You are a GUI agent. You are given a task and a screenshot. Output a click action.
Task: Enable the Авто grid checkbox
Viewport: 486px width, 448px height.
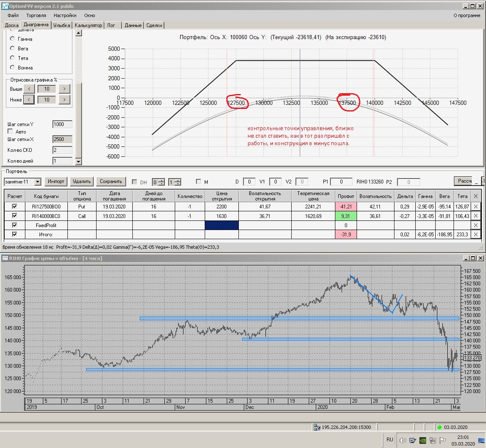[10, 131]
